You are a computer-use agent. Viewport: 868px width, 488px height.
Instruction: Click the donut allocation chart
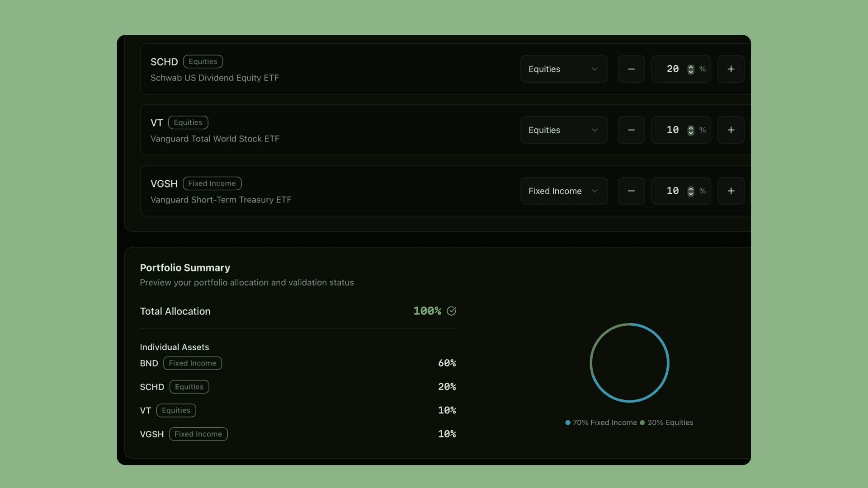point(629,363)
